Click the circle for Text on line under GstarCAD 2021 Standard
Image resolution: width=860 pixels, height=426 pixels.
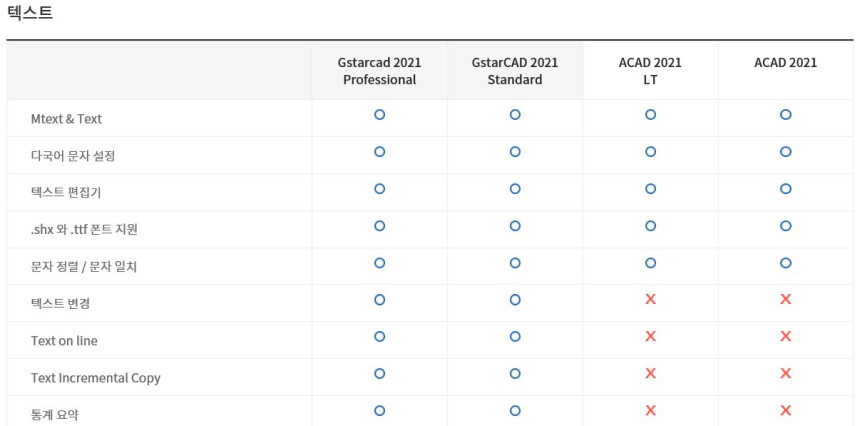click(515, 337)
